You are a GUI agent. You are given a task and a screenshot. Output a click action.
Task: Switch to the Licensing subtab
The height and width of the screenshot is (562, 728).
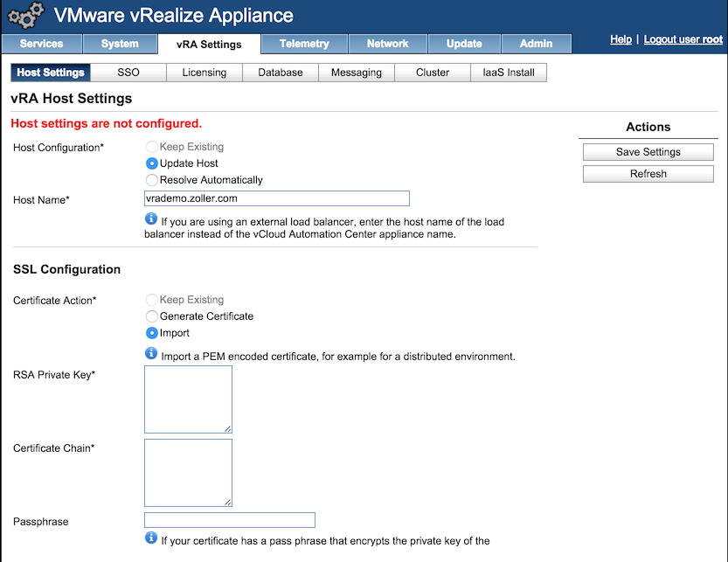pyautogui.click(x=205, y=73)
